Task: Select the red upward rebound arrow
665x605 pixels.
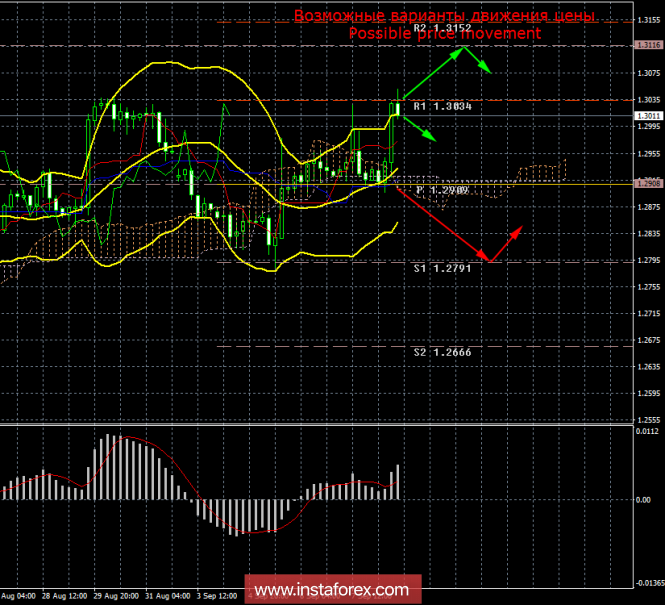Action: [x=506, y=244]
